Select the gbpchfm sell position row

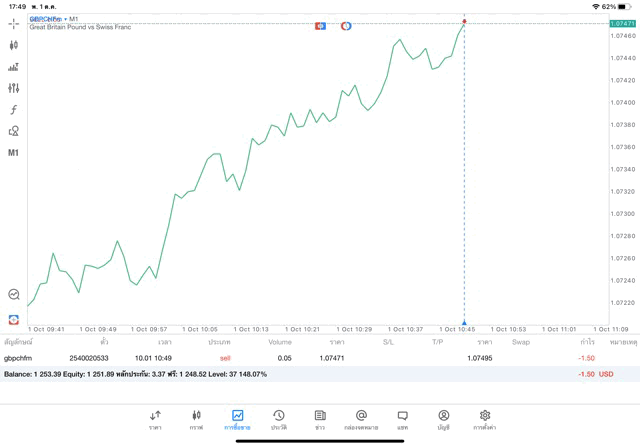300,357
